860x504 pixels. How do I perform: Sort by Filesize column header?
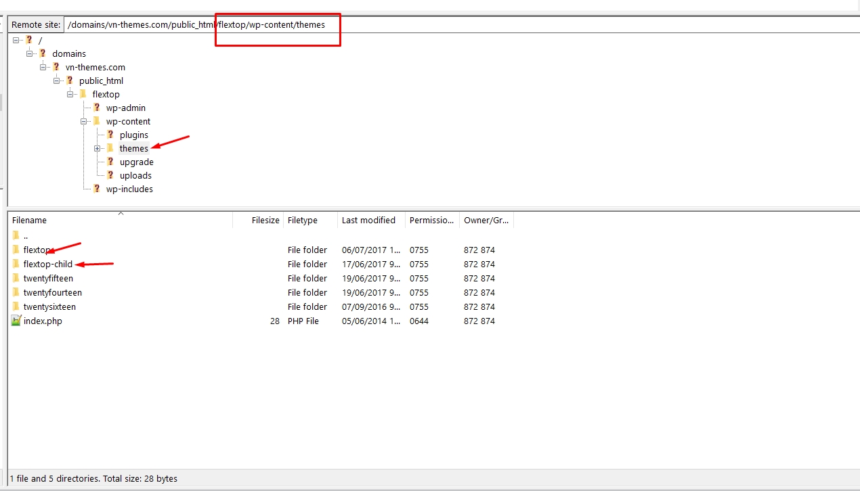pos(265,220)
